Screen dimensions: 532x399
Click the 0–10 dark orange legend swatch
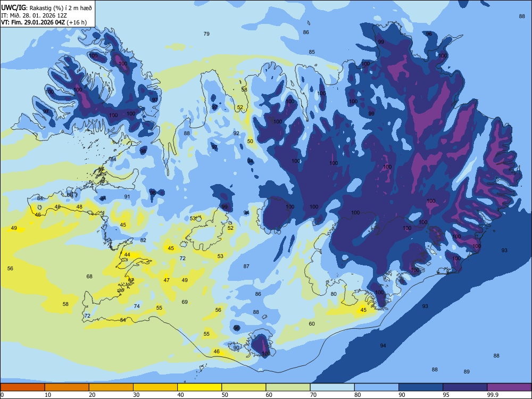point(22,387)
